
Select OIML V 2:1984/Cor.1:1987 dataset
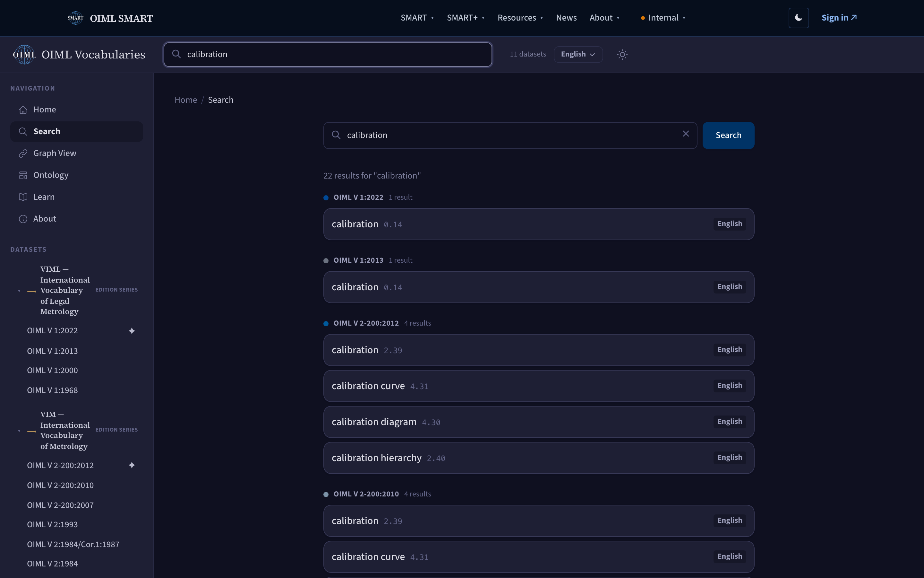pyautogui.click(x=73, y=544)
